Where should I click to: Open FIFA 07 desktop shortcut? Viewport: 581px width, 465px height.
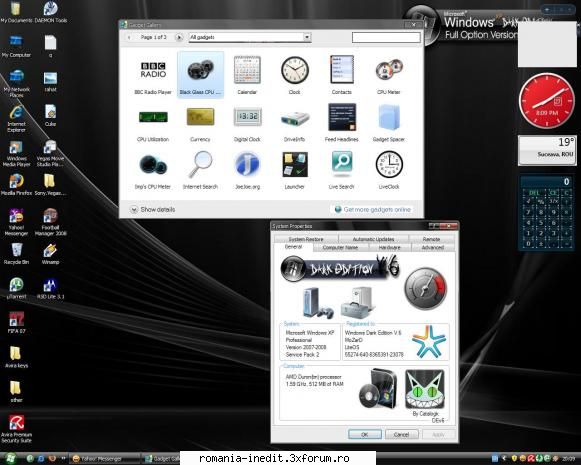16,322
